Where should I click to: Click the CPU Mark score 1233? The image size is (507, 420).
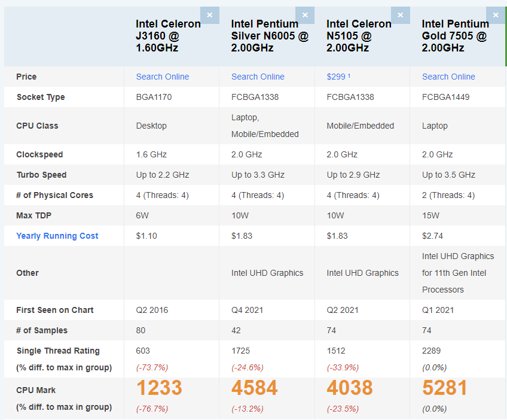pyautogui.click(x=158, y=388)
